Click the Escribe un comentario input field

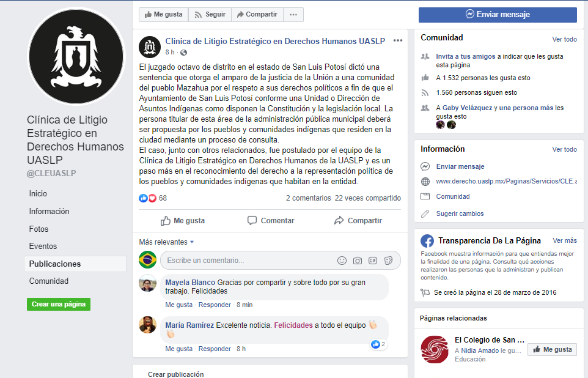[248, 261]
